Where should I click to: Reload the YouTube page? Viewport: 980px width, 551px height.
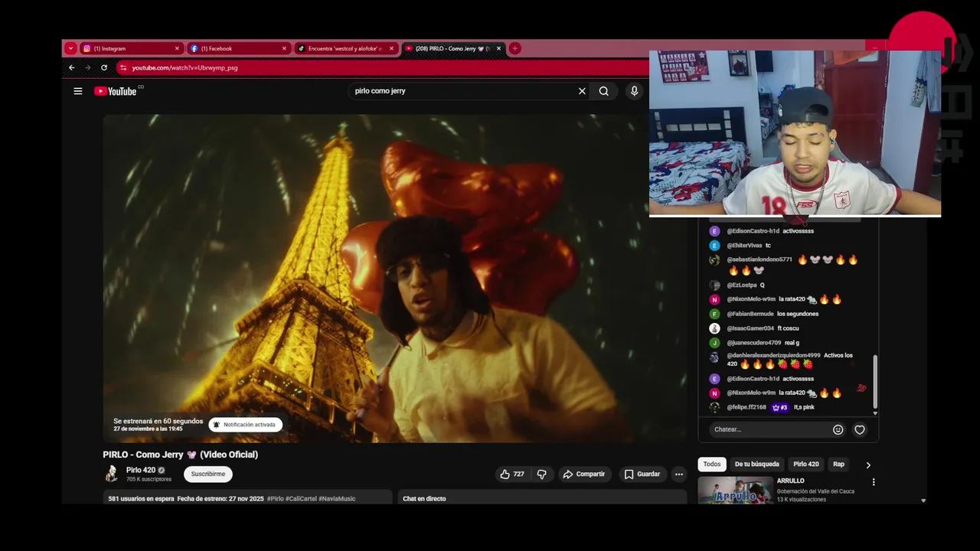(x=104, y=67)
